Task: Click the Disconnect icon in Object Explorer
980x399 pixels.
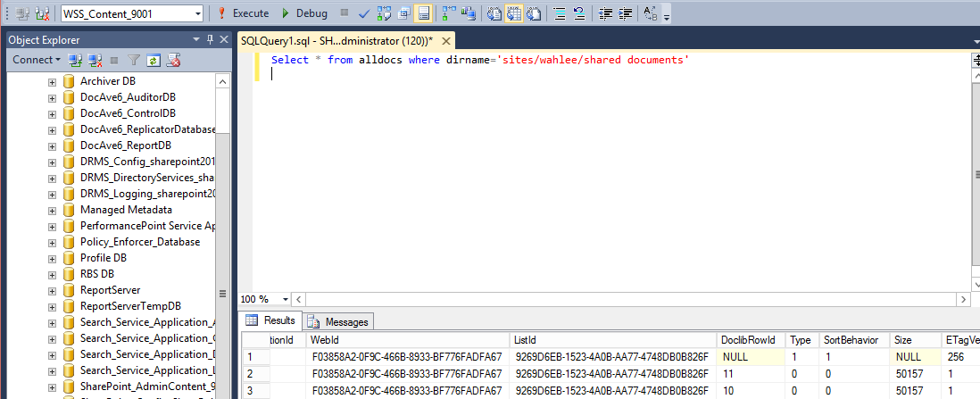Action: [x=95, y=60]
